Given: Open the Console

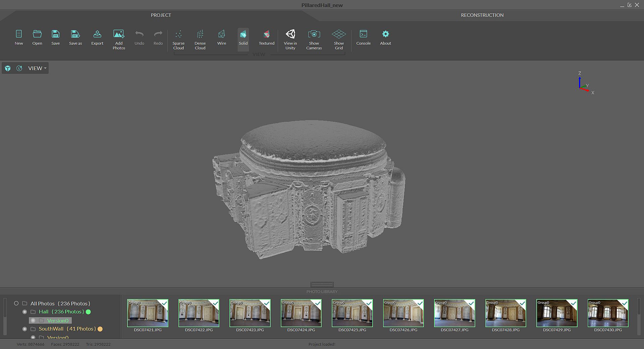Looking at the screenshot, I should tap(363, 35).
